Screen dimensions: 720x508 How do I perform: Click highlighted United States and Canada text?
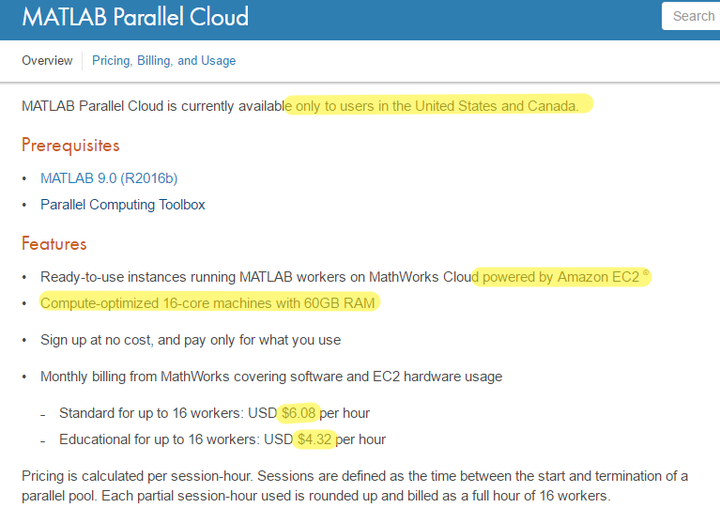tap(437, 105)
